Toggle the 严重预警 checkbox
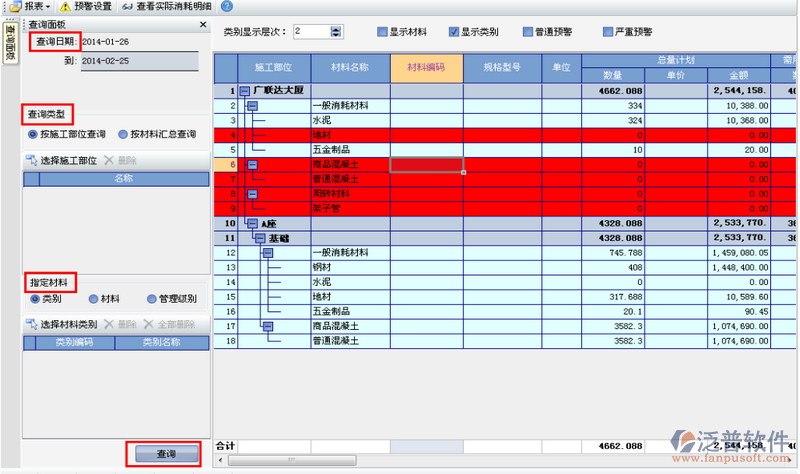Screen dimensions: 800x474 [608, 32]
